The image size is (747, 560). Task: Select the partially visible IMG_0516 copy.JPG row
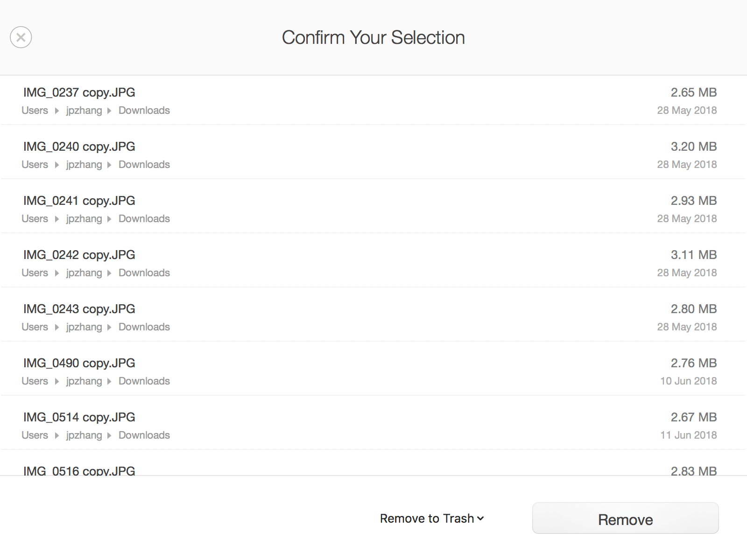pos(373,463)
